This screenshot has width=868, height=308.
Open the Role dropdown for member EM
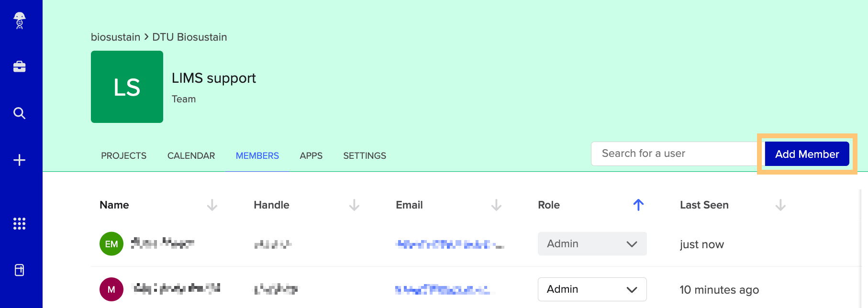pyautogui.click(x=592, y=244)
